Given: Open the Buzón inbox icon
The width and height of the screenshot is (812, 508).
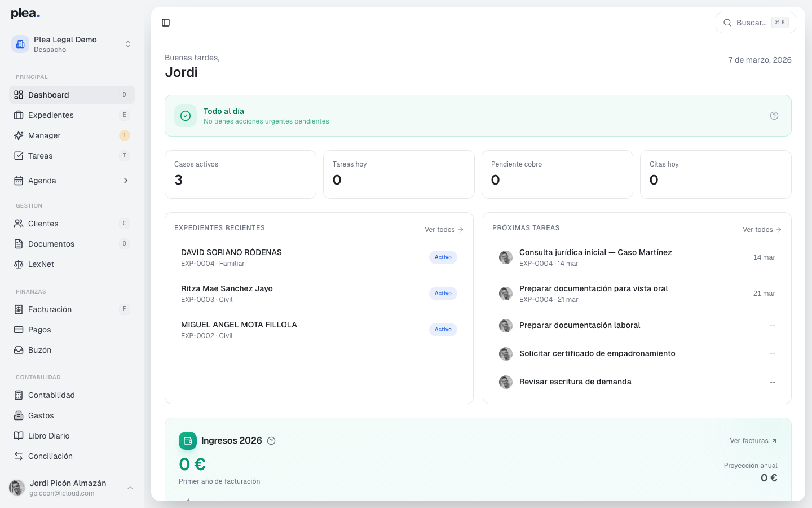Looking at the screenshot, I should click(x=18, y=349).
